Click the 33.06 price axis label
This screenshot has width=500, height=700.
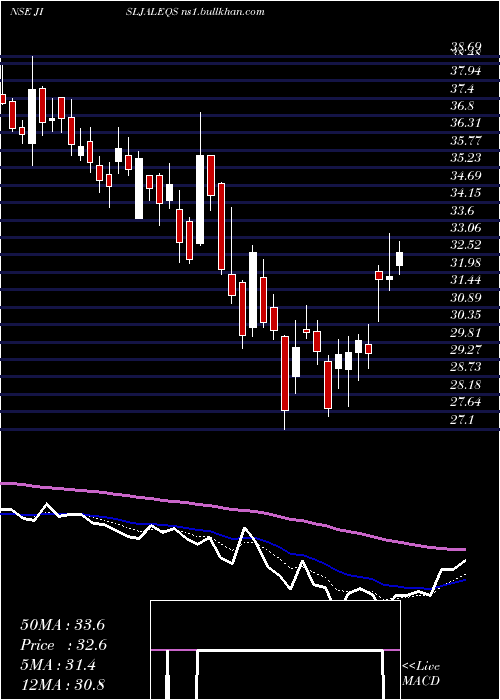point(465,228)
